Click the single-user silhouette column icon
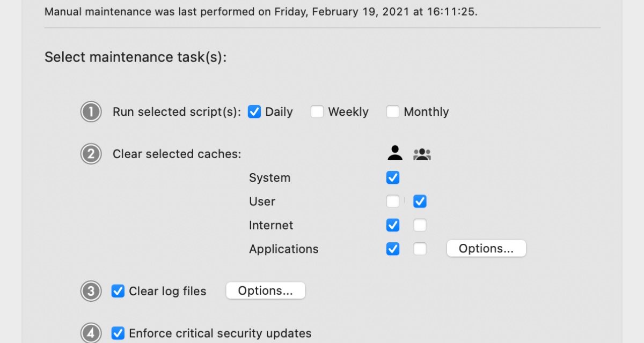This screenshot has width=644, height=343. (x=394, y=154)
